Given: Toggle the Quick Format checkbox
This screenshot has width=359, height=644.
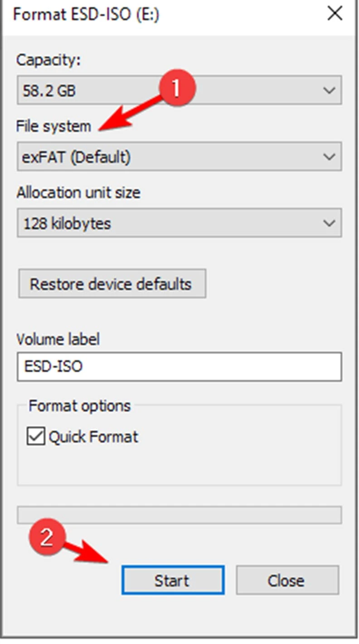Looking at the screenshot, I should point(36,437).
